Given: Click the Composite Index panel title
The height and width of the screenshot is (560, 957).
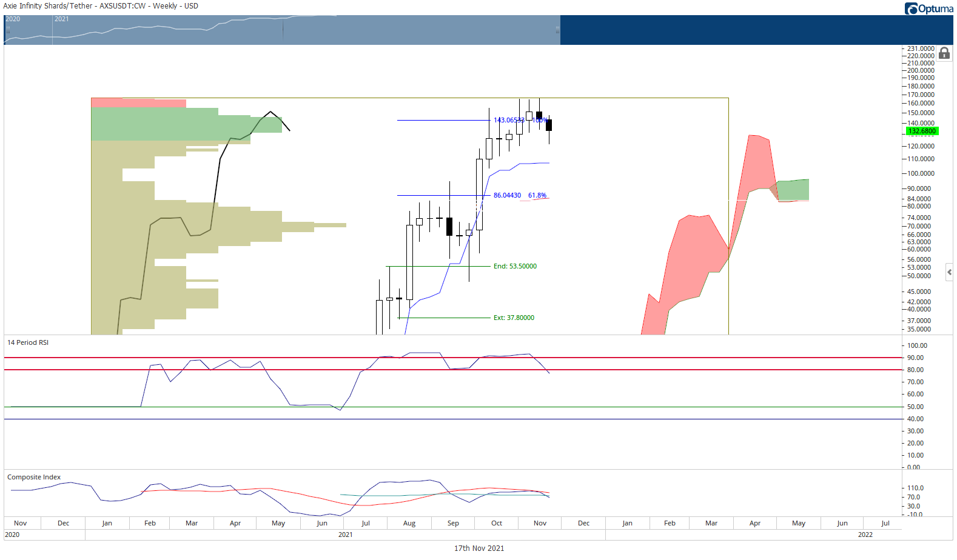Looking at the screenshot, I should [34, 477].
